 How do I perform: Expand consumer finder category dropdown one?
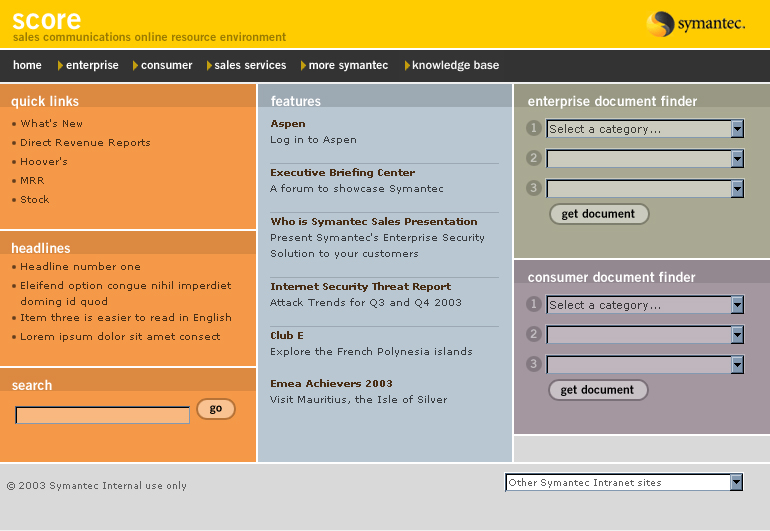tap(645, 305)
